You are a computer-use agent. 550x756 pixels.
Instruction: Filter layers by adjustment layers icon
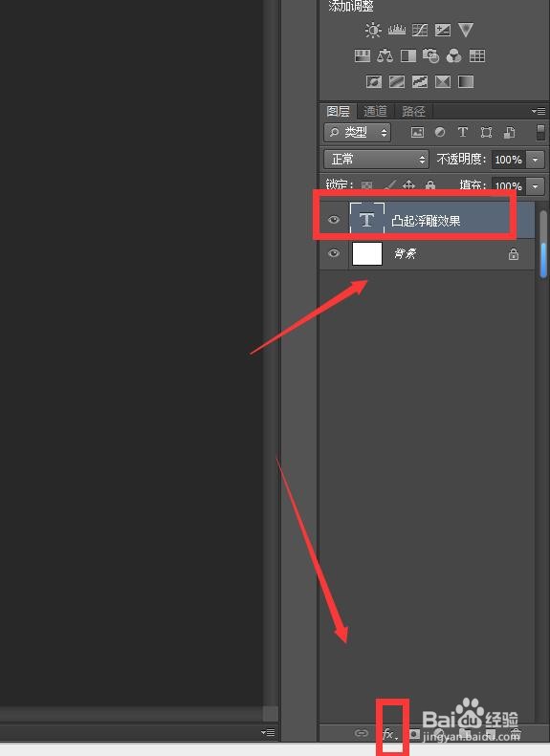coord(439,132)
